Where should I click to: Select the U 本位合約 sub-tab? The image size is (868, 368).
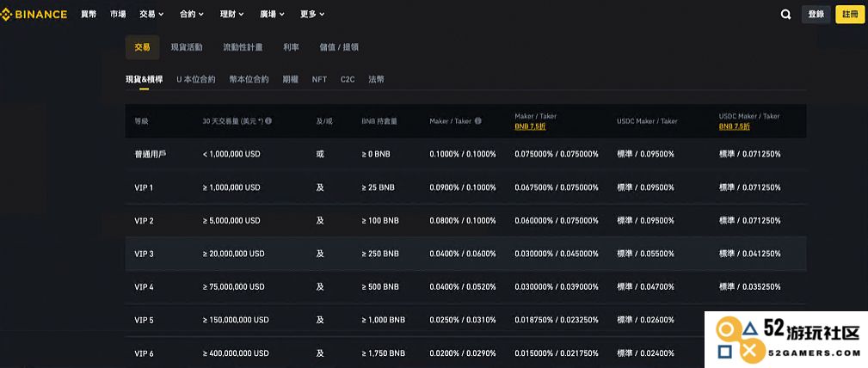tap(196, 80)
